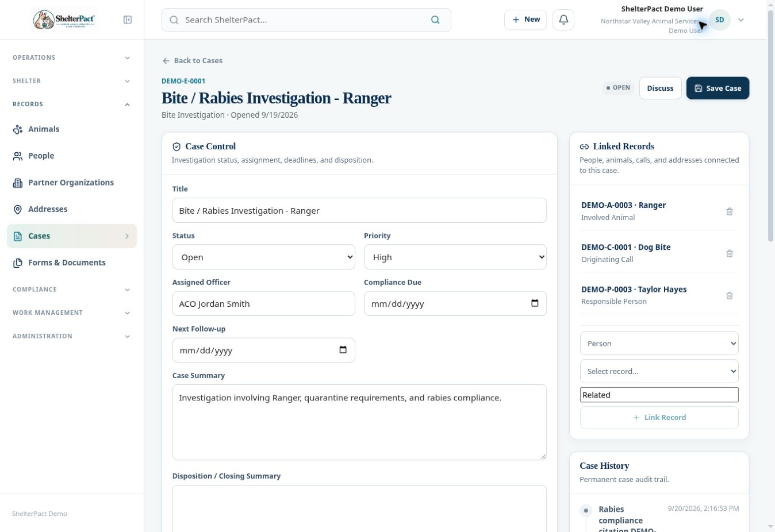The width and height of the screenshot is (775, 532).
Task: Click the DEMO-E-0001 case ID
Action: point(183,81)
